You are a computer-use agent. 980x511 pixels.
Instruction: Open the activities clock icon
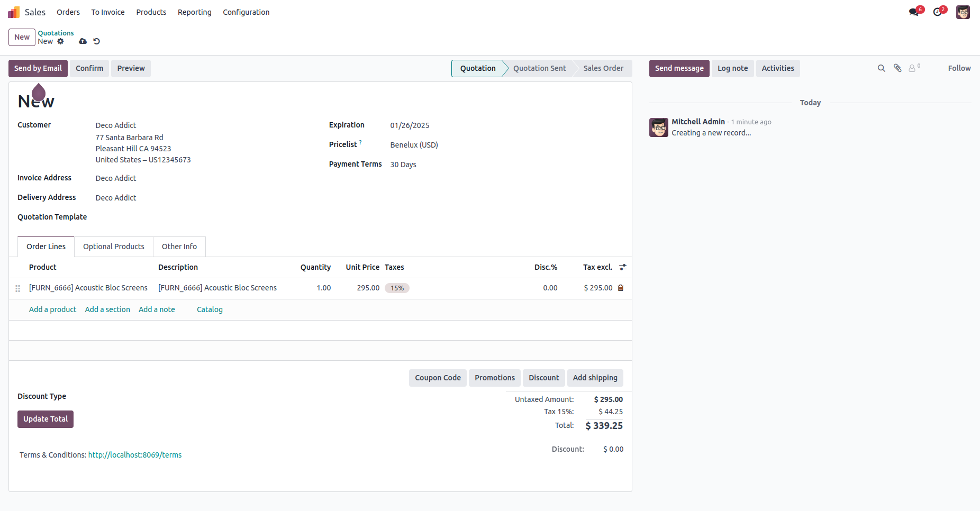coord(937,12)
